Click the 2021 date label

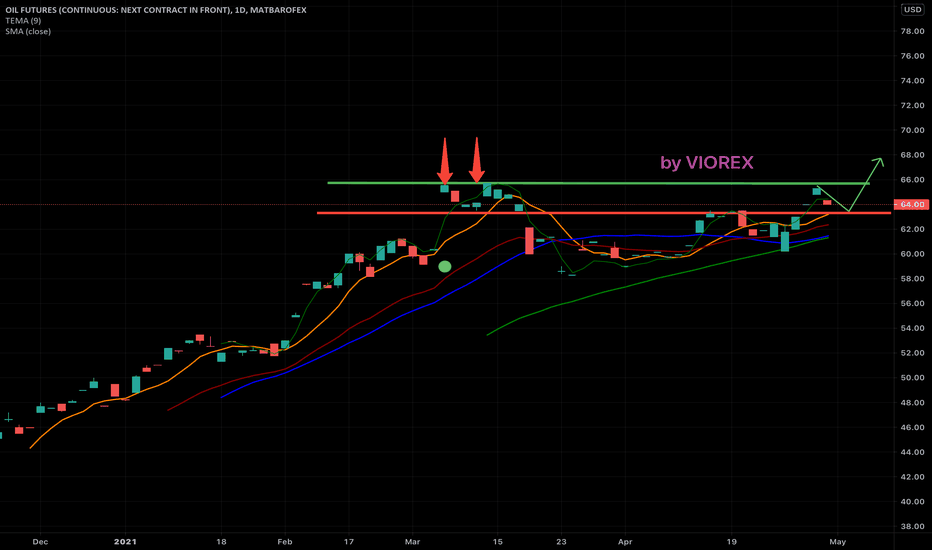tap(125, 542)
